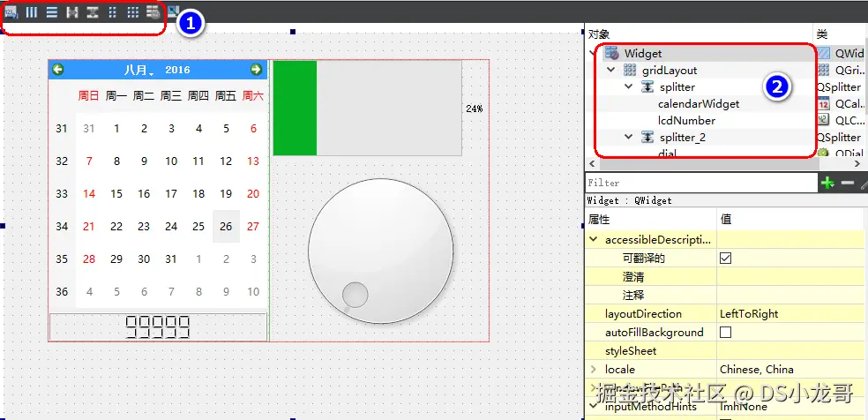868x420 pixels.
Task: Uncheck the 可翻译的 checkbox
Action: click(725, 258)
